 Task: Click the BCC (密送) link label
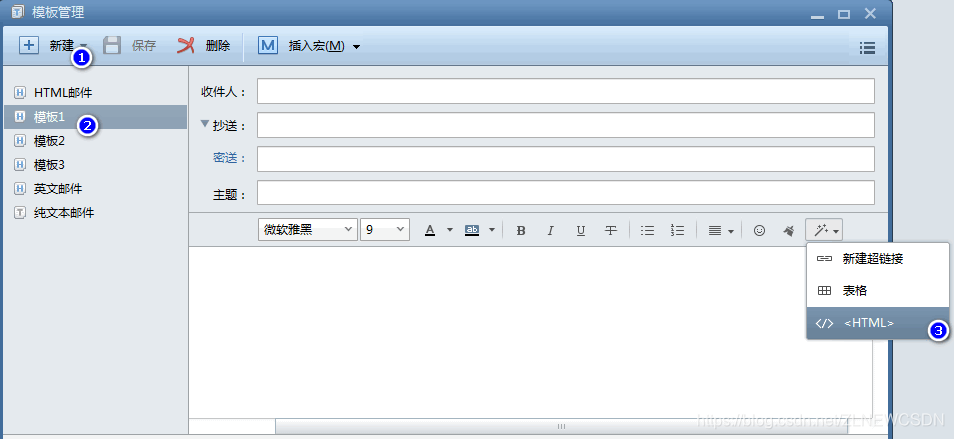pos(228,159)
